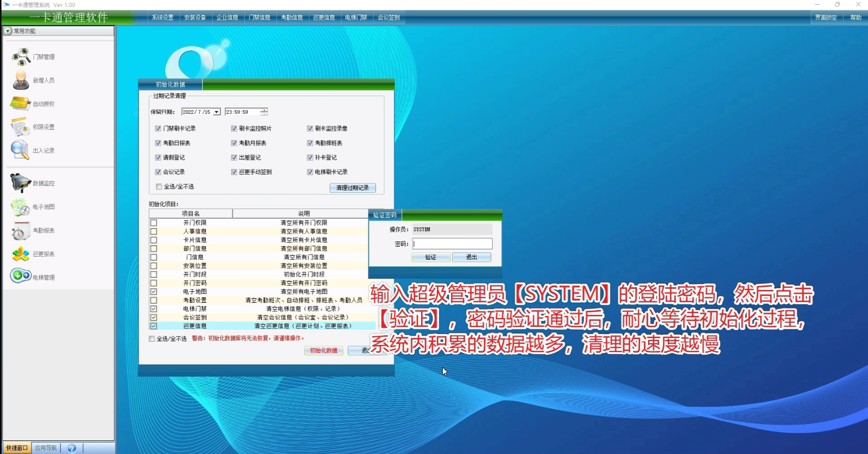The image size is (868, 454).
Task: Collapse the 常用功能 panel expander
Action: [8, 31]
